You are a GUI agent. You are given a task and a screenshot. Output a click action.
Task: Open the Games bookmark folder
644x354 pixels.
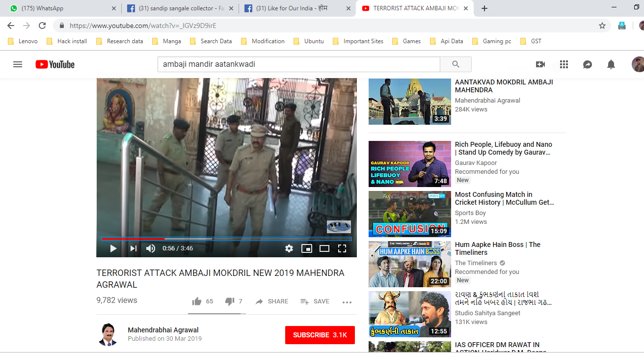[406, 41]
